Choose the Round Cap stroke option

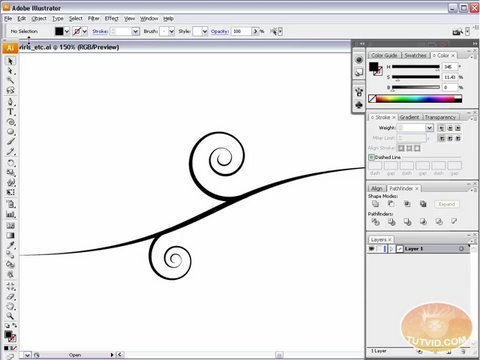tap(450, 128)
